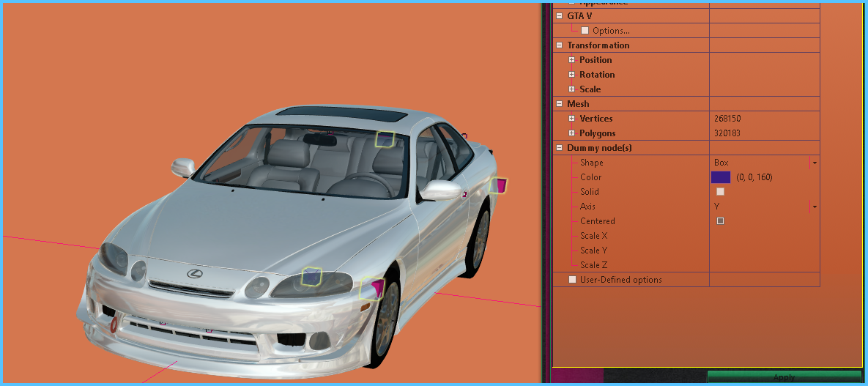Toggle the Centered checkbox
Screen dimensions: 868x386
pyautogui.click(x=720, y=221)
